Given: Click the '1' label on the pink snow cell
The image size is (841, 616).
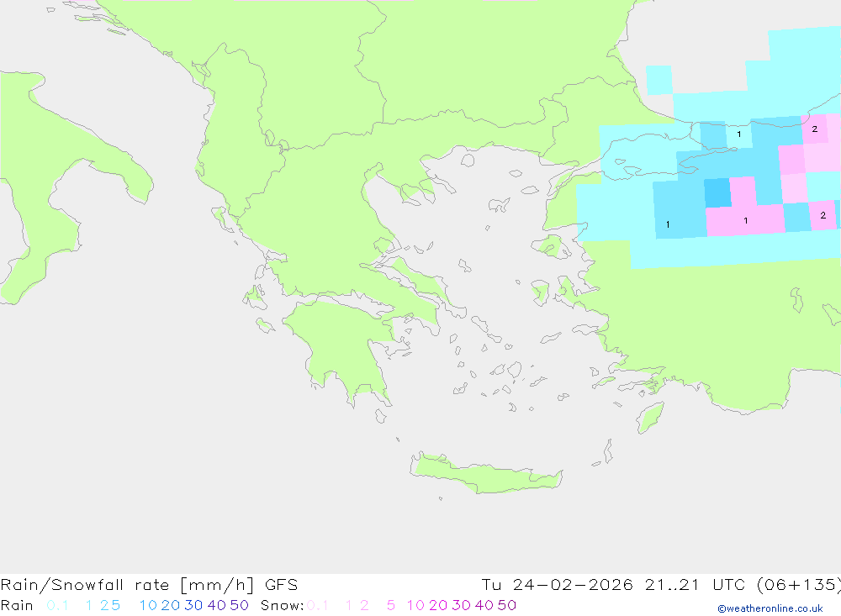Looking at the screenshot, I should pyautogui.click(x=745, y=220).
